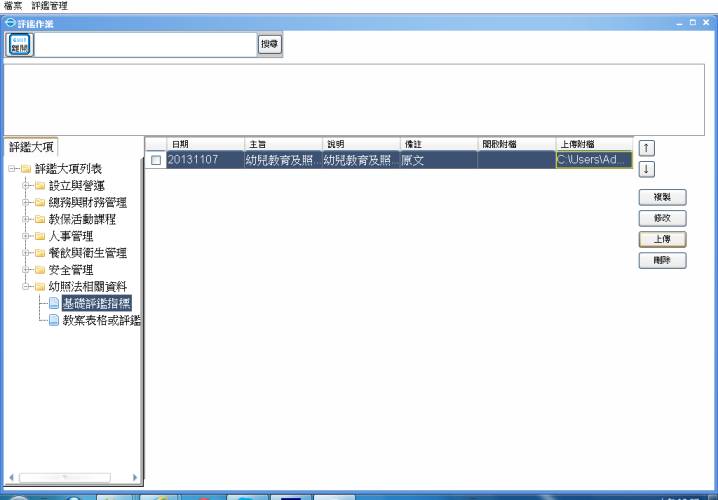The image size is (718, 500).
Task: Click the move down arrow button
Action: pyautogui.click(x=646, y=169)
